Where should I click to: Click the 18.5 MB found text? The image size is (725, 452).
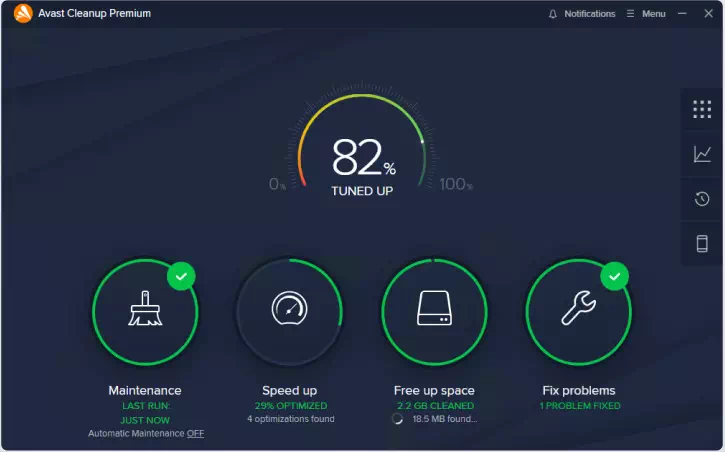point(444,419)
